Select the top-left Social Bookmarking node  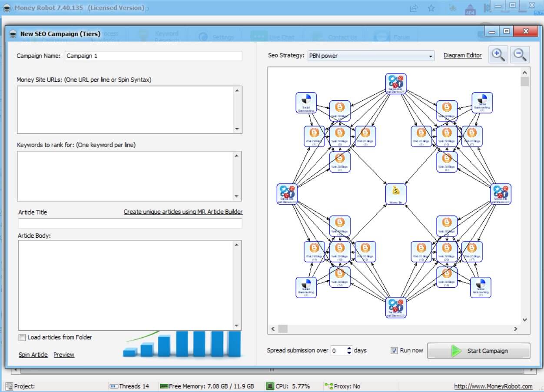pos(306,103)
